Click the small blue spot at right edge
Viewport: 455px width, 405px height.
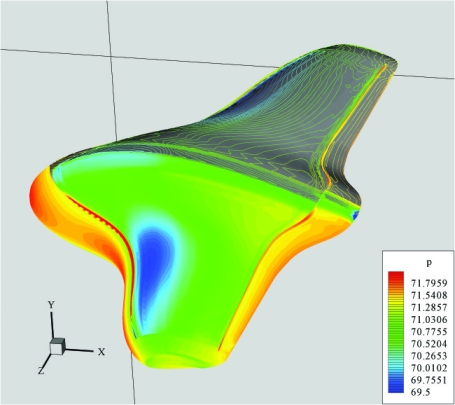coord(356,214)
